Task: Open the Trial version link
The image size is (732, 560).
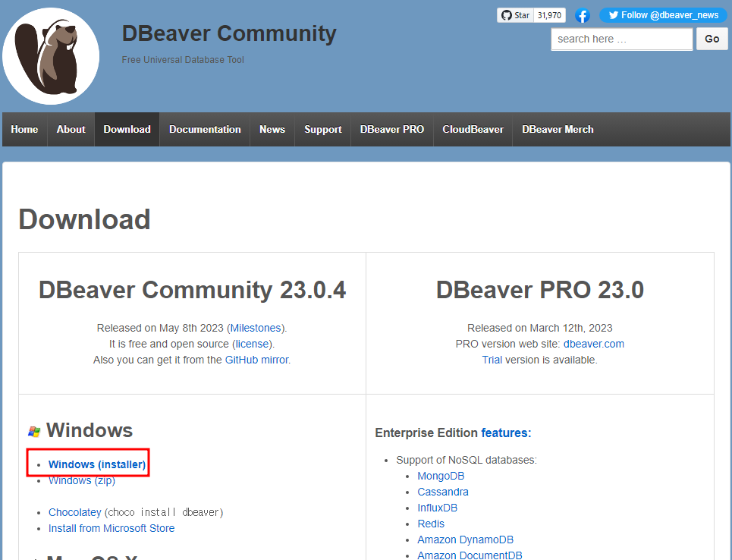Action: pyautogui.click(x=492, y=360)
